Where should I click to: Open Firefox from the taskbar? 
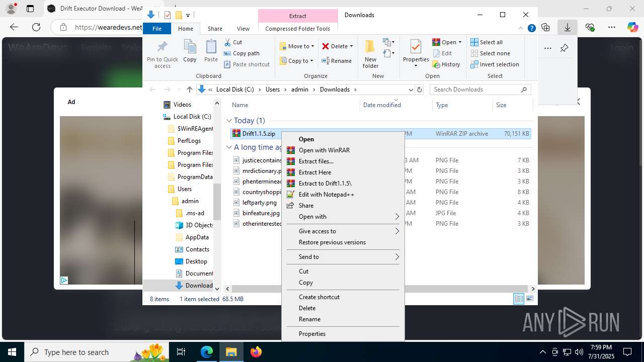point(256,352)
